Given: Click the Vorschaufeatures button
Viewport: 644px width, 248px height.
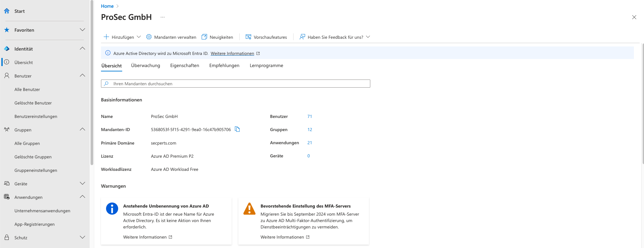Looking at the screenshot, I should click(266, 37).
